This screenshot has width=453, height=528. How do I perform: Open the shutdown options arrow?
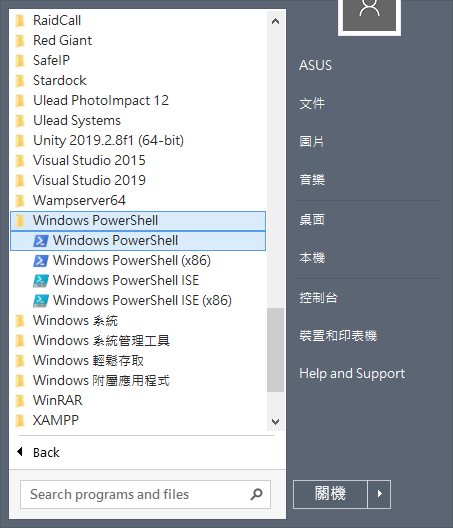click(379, 494)
